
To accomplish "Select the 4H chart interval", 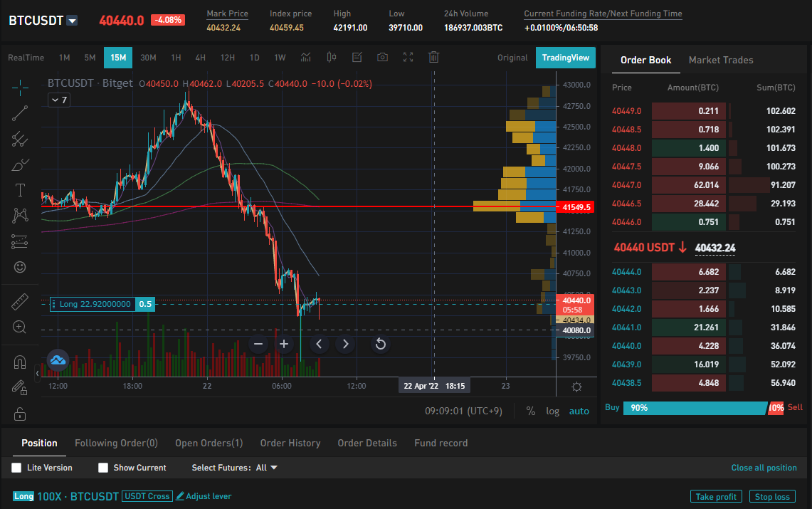I will (x=201, y=58).
